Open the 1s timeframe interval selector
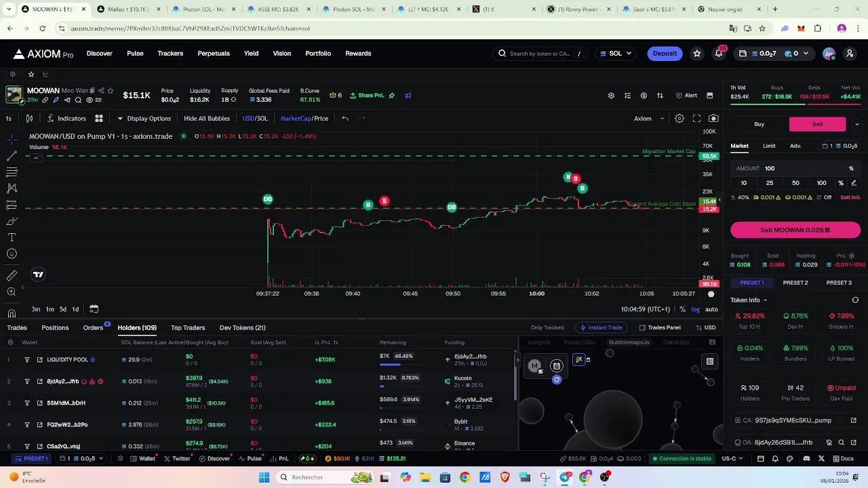The width and height of the screenshot is (868, 488). (x=8, y=119)
